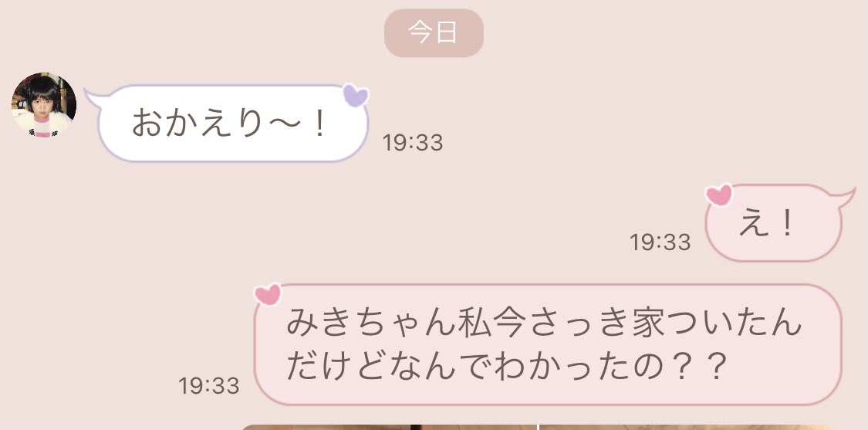Click the 19:33 time beside the long message
Image resolution: width=868 pixels, height=430 pixels.
208,386
